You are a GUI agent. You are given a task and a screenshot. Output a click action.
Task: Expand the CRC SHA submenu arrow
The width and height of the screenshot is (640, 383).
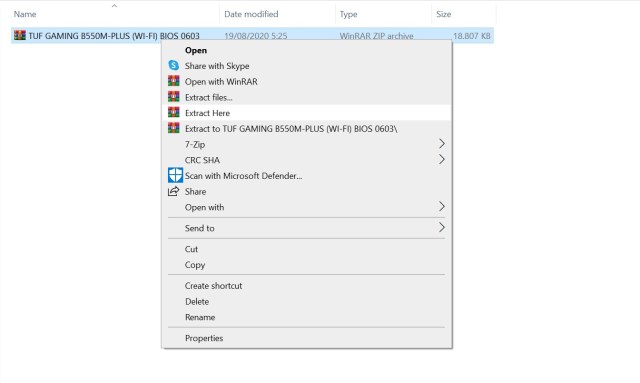(441, 159)
